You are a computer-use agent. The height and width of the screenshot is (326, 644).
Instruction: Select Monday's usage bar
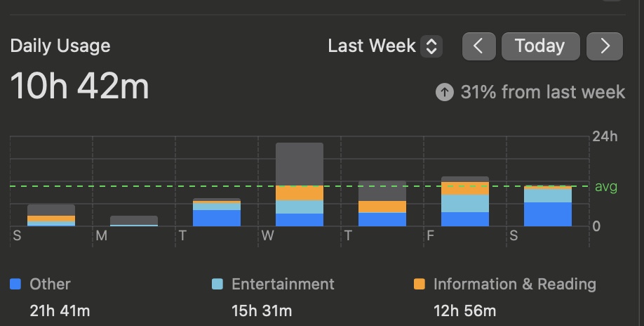click(134, 221)
